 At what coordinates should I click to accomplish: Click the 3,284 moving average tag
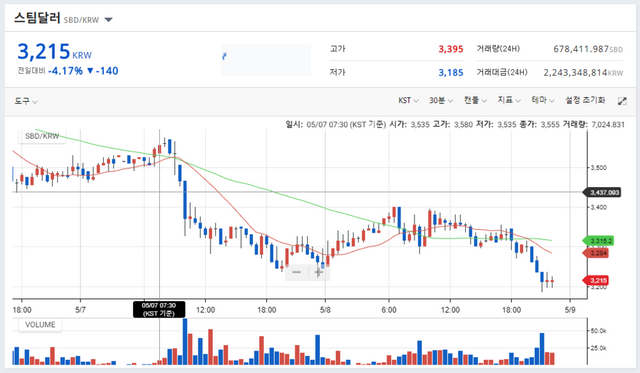tap(596, 253)
